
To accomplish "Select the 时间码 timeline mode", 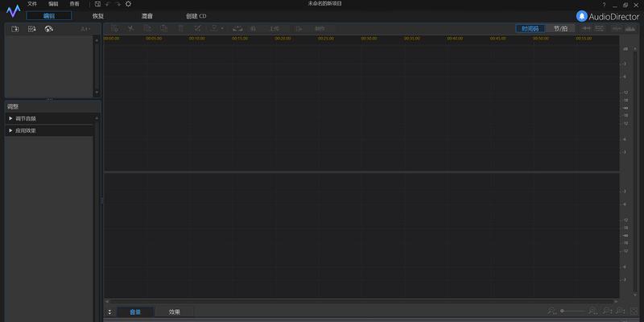I will click(x=530, y=28).
